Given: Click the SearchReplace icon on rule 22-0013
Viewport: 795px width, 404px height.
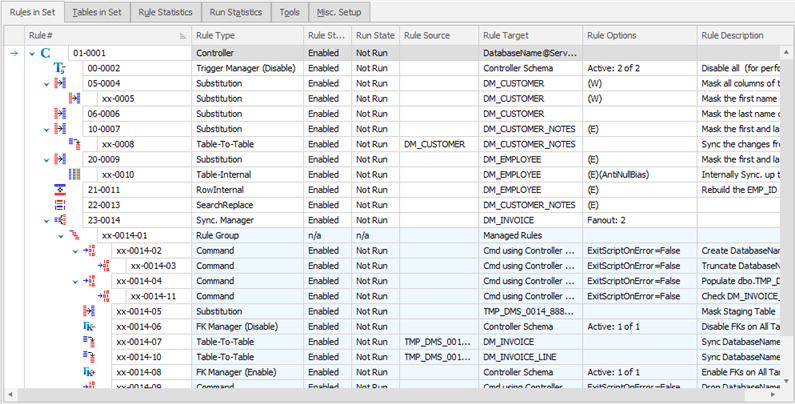Looking at the screenshot, I should (x=59, y=204).
